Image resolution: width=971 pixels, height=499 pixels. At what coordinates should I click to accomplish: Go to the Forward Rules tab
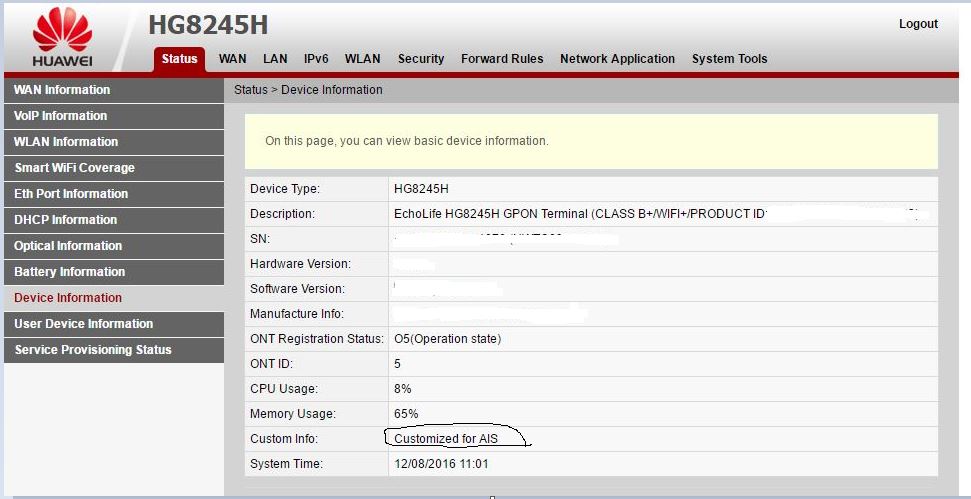(x=502, y=59)
